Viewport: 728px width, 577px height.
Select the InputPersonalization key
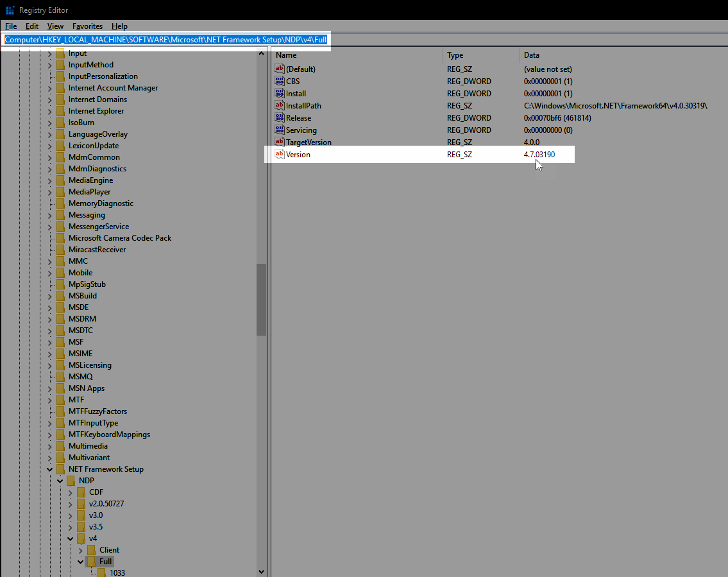[103, 76]
